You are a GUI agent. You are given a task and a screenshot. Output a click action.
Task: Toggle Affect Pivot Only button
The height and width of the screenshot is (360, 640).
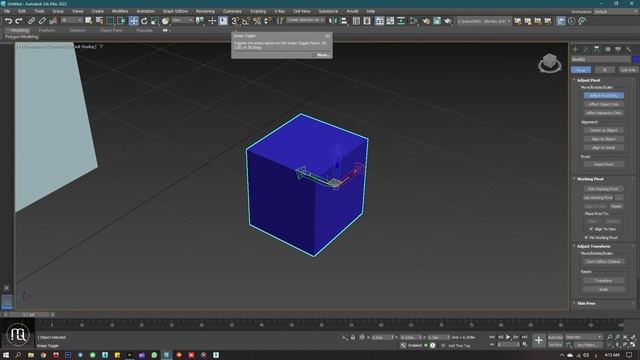point(604,96)
